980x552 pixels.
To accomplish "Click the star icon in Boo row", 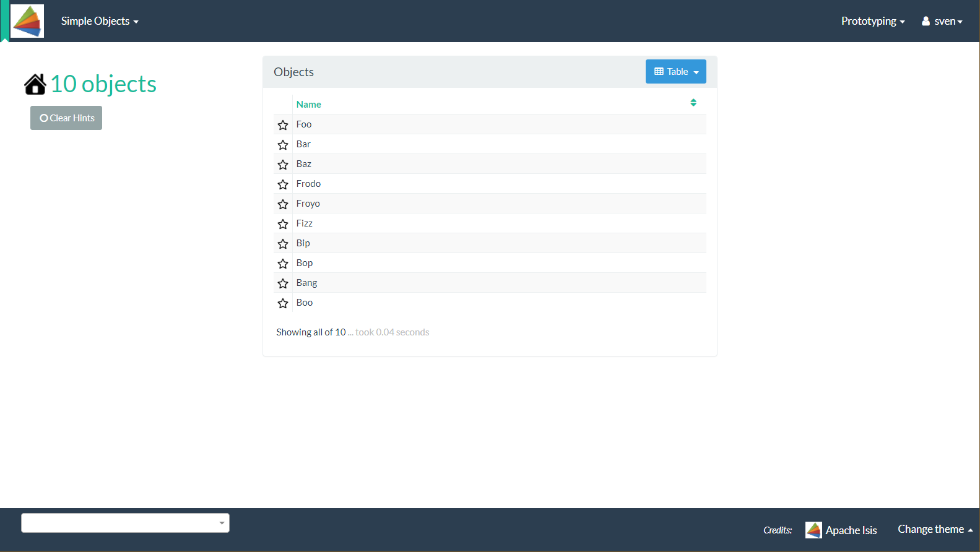I will coord(283,303).
